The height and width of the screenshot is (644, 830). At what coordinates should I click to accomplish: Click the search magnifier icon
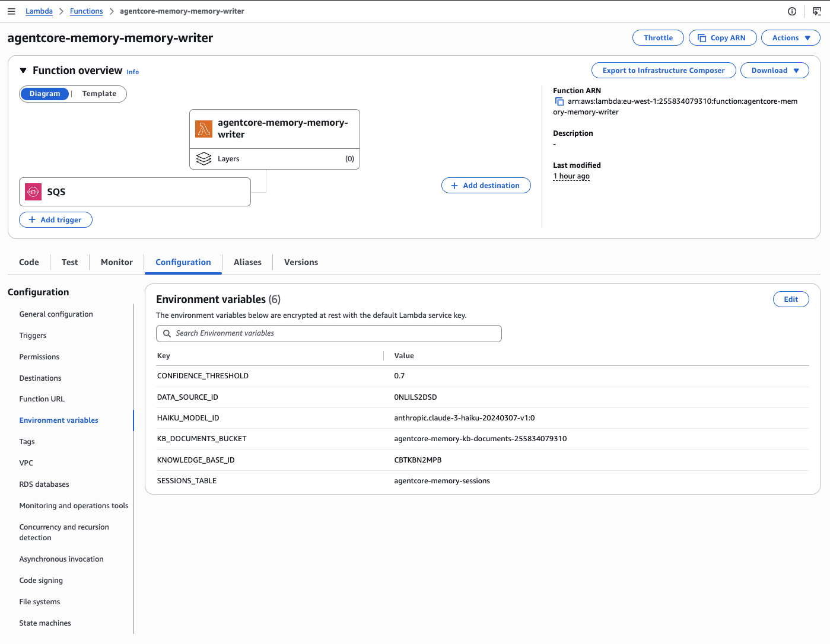point(167,333)
